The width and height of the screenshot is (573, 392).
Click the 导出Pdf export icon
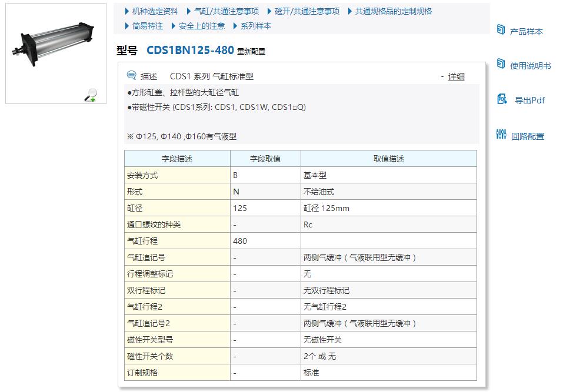click(x=502, y=99)
